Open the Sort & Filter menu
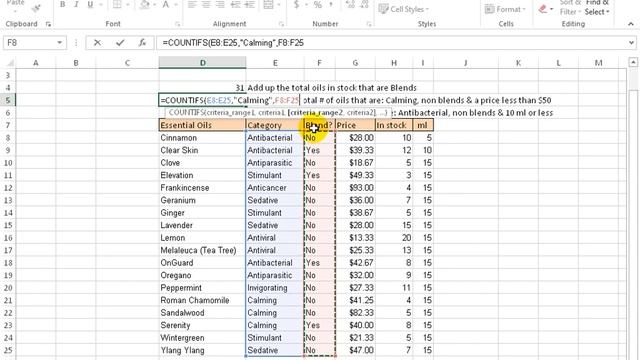 (570, 7)
